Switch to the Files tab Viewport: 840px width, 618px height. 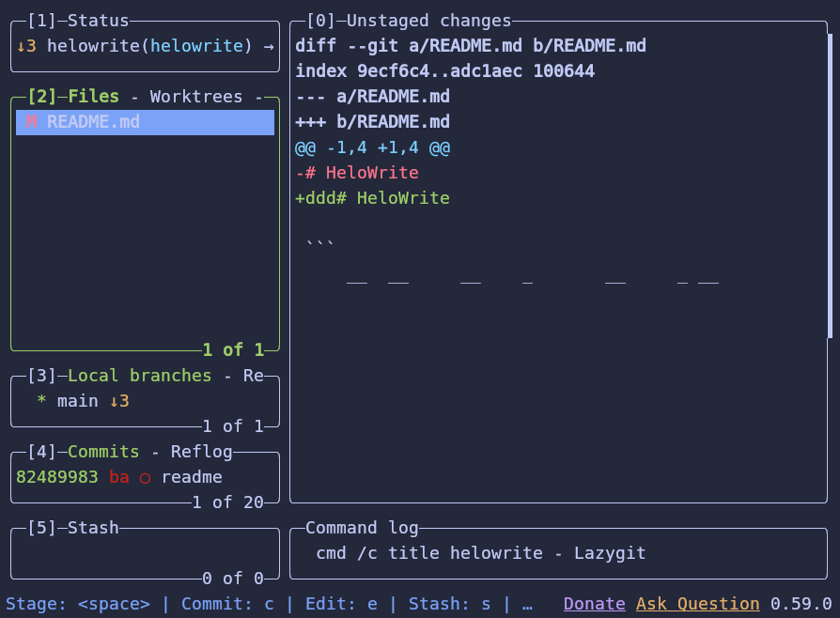point(93,97)
